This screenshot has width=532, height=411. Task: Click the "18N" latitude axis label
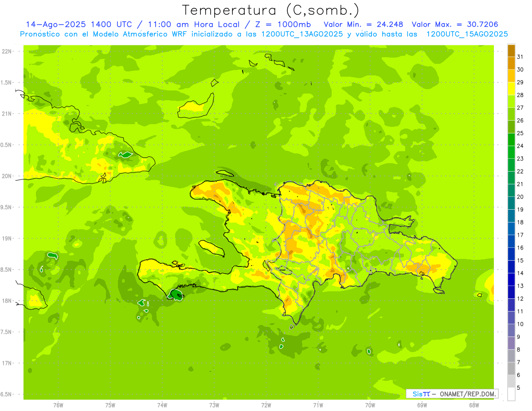(6, 301)
